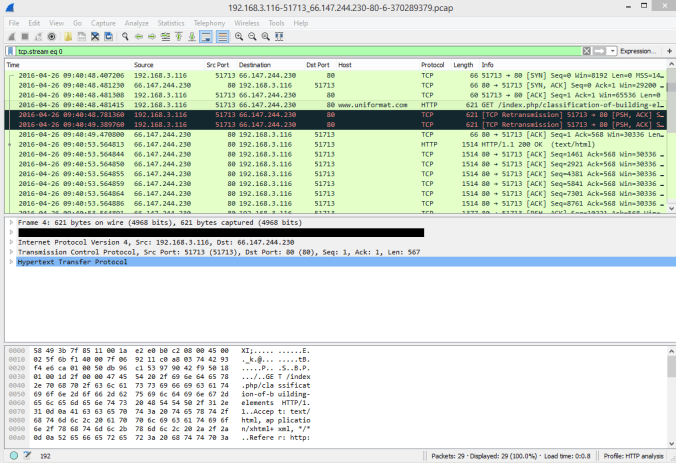Click the Profile: HTTP analysis status entry
676x463 pixels.
[633, 456]
